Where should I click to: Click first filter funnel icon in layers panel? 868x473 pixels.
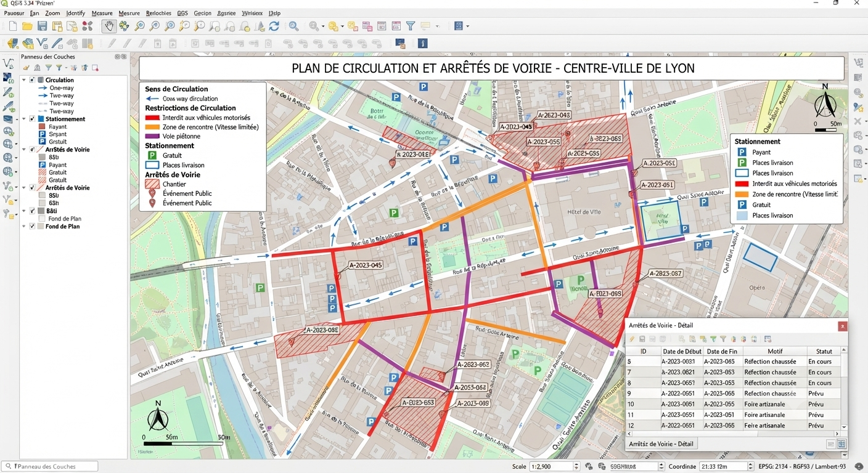tap(48, 68)
